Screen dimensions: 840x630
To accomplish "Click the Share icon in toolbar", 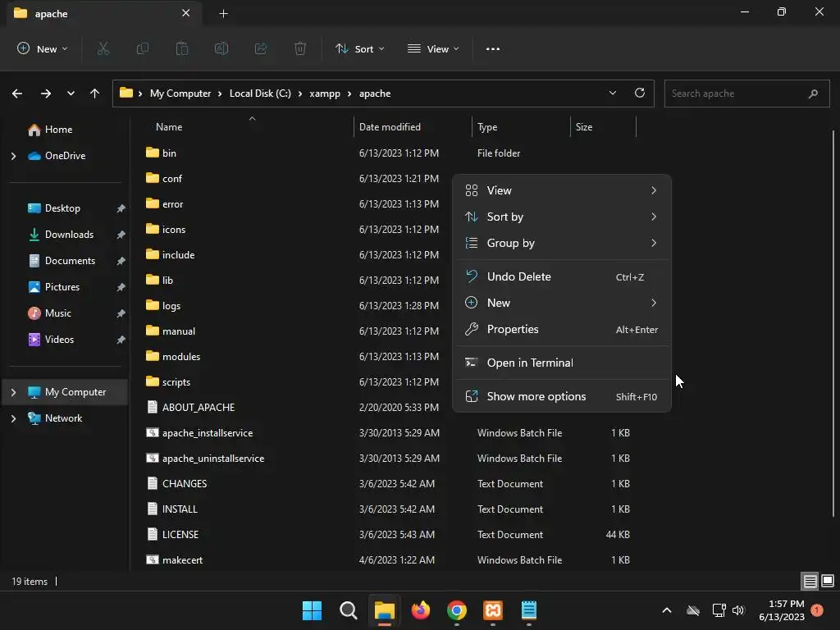I will click(x=261, y=48).
